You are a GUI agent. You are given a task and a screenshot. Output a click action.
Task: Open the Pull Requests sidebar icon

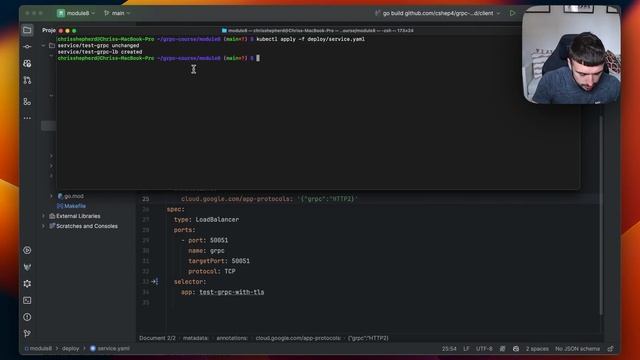click(x=27, y=80)
